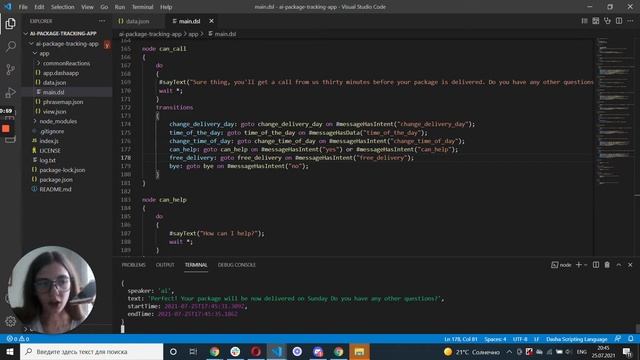Open the Manage settings gear
This screenshot has height=360, width=640.
[11, 321]
